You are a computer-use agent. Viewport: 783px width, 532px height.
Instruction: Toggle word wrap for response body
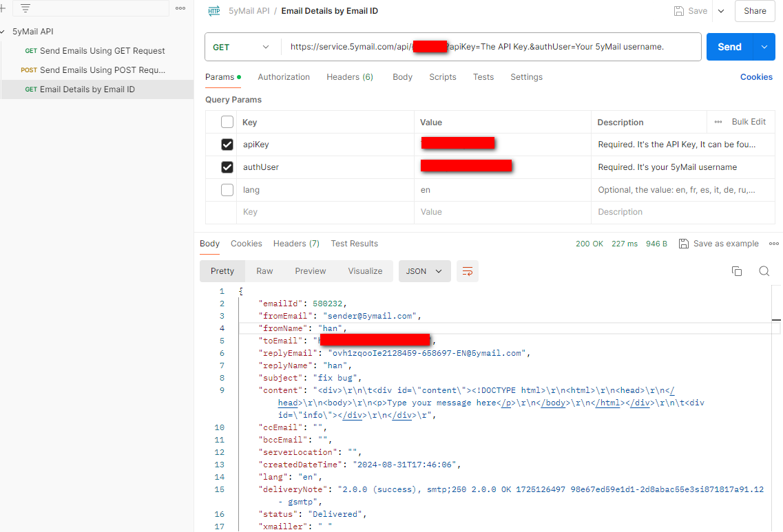click(468, 271)
